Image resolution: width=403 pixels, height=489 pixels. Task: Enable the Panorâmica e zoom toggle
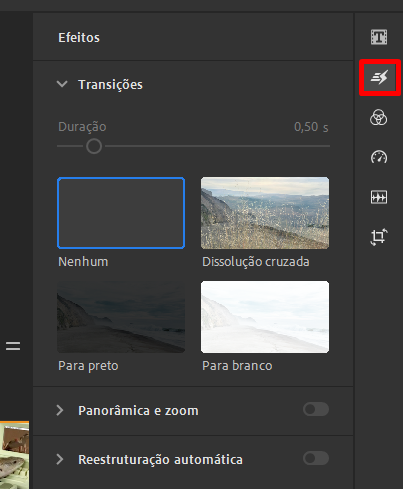click(316, 409)
